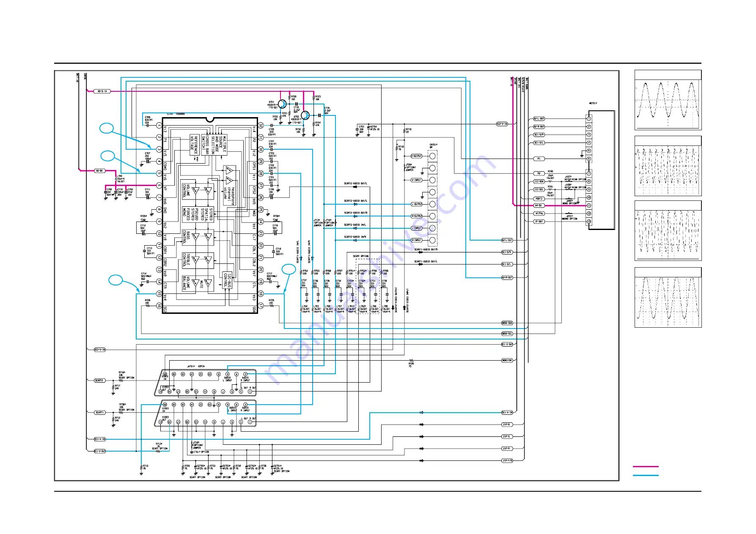Image resolution: width=756 pixels, height=534 pixels.
Task: Click the A4-5V net label
Action: pos(539,205)
